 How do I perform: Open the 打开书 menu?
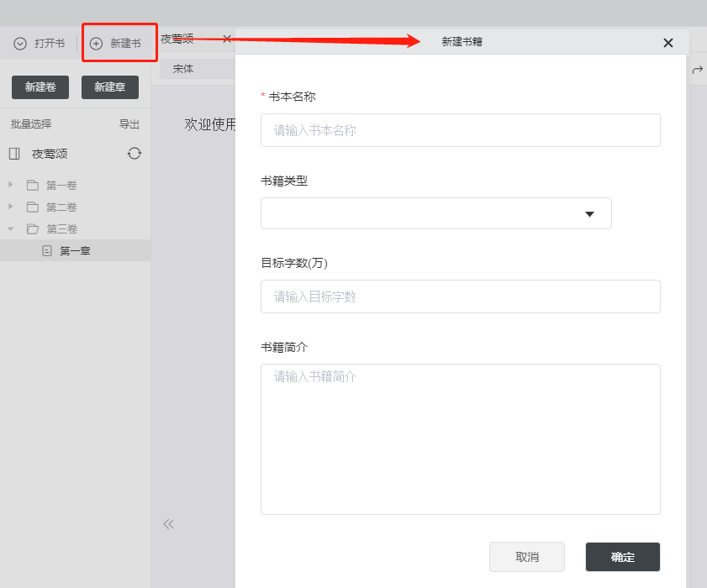(40, 43)
